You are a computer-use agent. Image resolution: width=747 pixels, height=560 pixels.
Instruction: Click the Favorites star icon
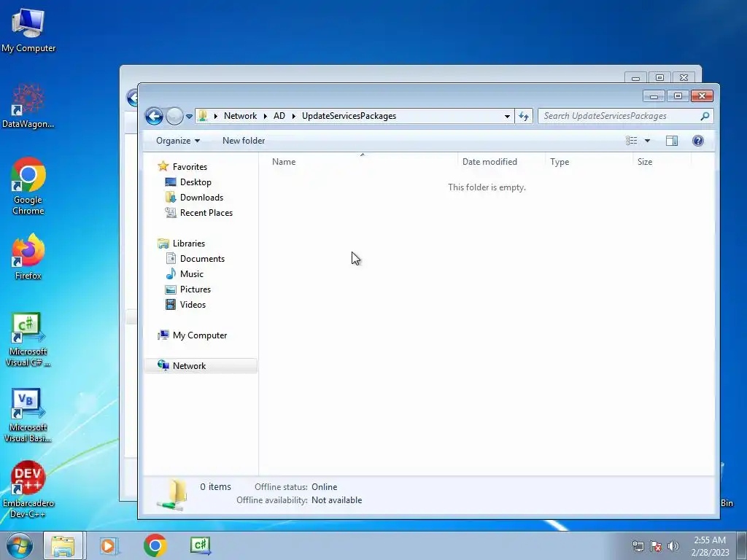(163, 166)
